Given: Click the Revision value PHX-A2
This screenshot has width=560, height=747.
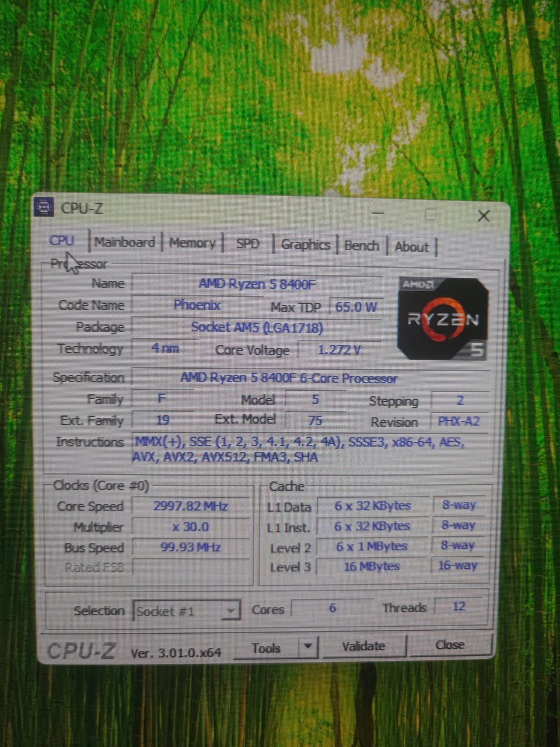Looking at the screenshot, I should 459,421.
